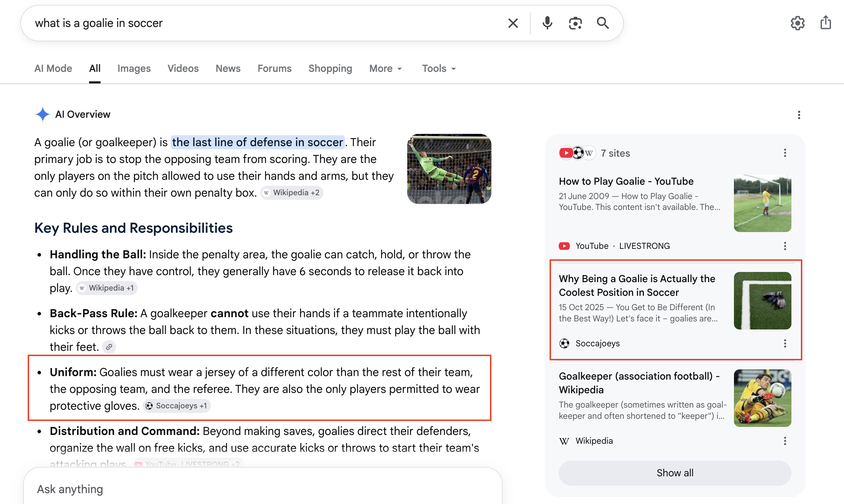The image size is (844, 504).
Task: Click the '7 sites' label
Action: pos(615,153)
